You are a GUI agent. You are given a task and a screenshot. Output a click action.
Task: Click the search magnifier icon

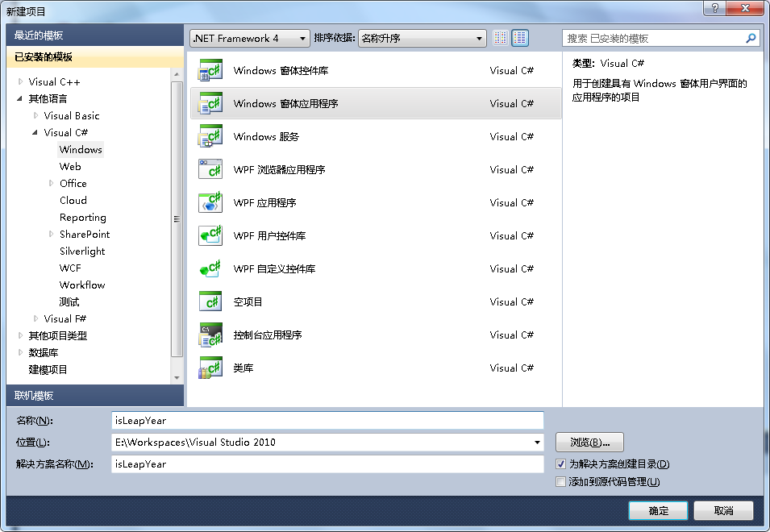click(751, 38)
